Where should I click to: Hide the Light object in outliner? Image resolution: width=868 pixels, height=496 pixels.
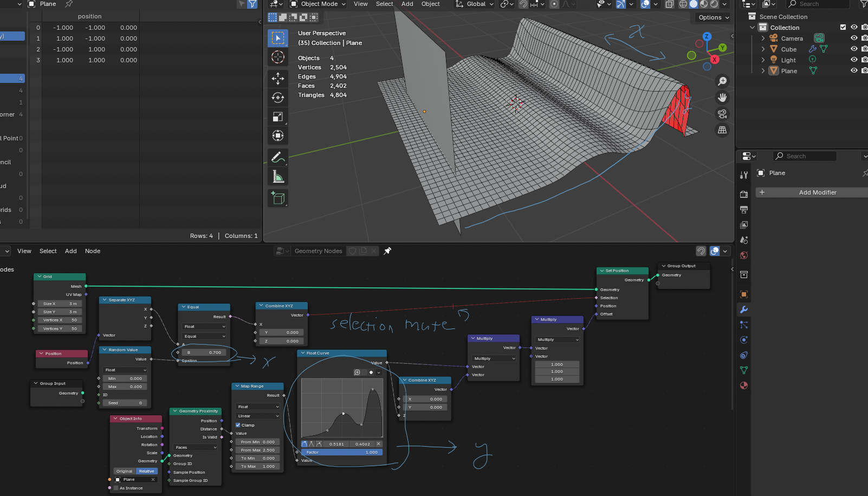click(x=854, y=60)
